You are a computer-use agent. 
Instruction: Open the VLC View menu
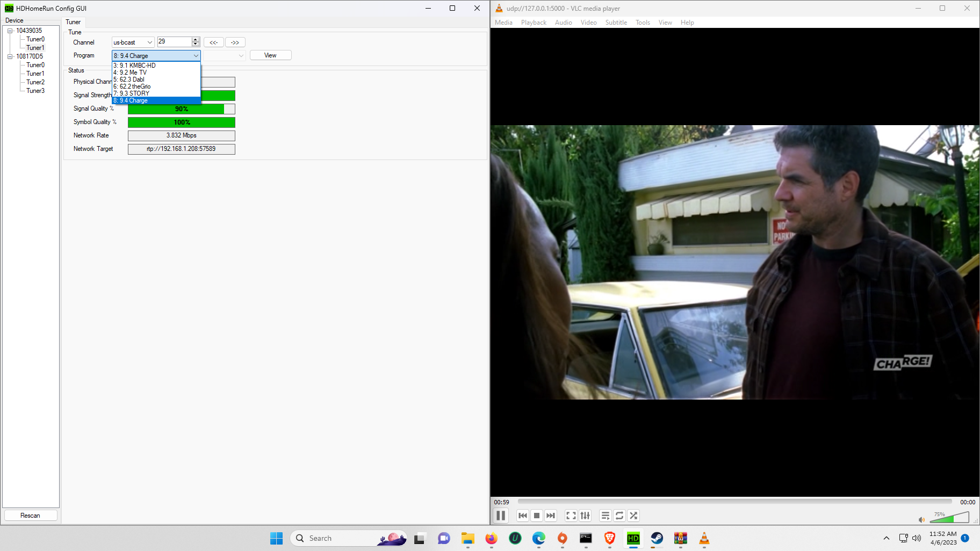665,23
